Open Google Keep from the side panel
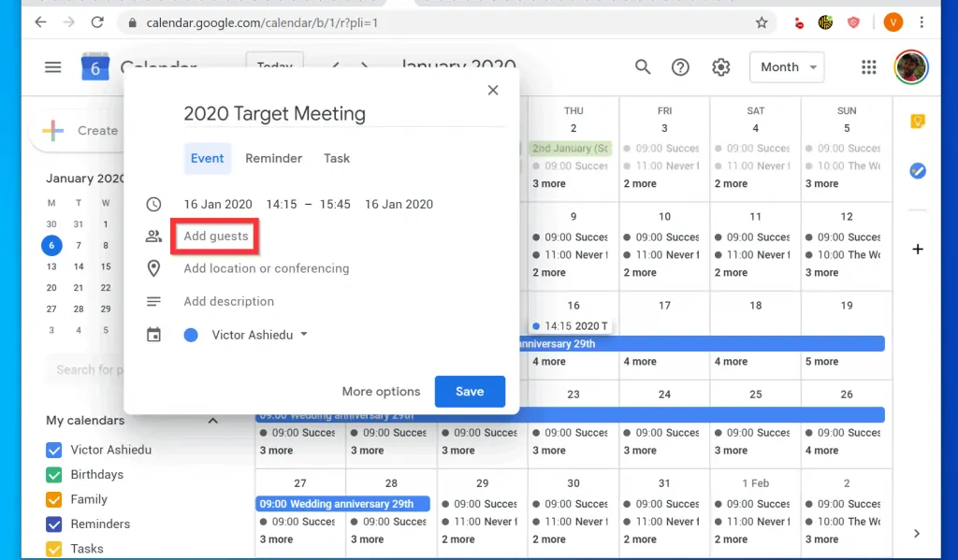The image size is (958, 560). (x=917, y=121)
